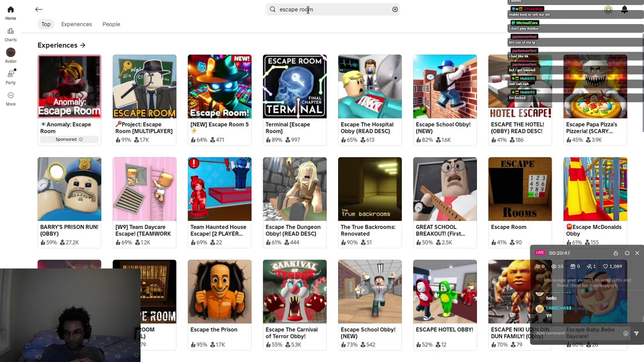The height and width of the screenshot is (362, 644).
Task: Open Escape McDonalds Obby thumbnail
Action: (x=595, y=189)
